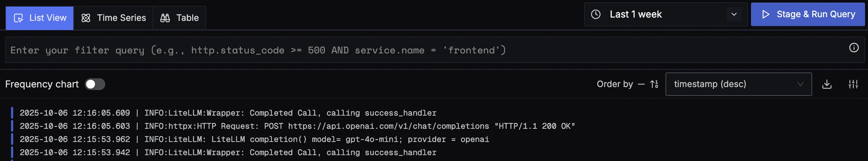Toggle the Frequency chart switch

pyautogui.click(x=95, y=84)
